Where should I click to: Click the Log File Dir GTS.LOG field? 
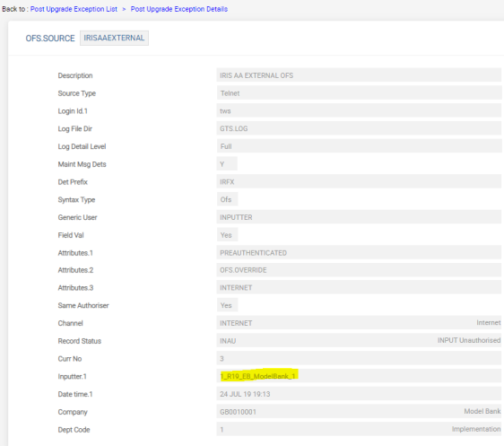(x=359, y=128)
